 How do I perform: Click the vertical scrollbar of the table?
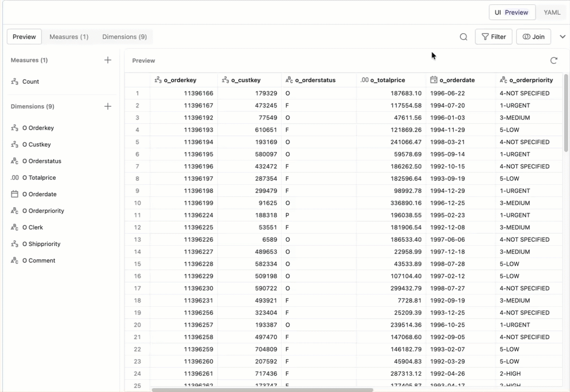click(566, 112)
